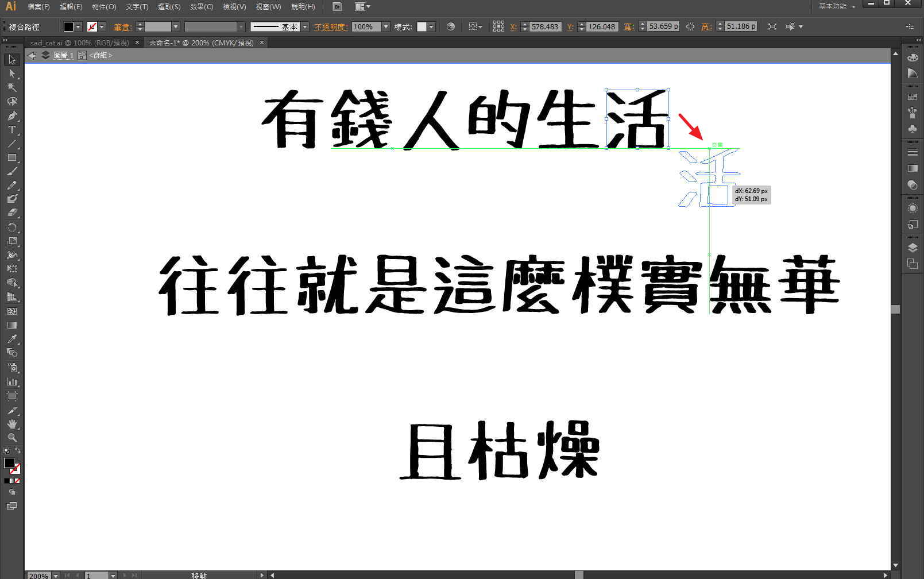Select the Type tool

click(x=12, y=130)
